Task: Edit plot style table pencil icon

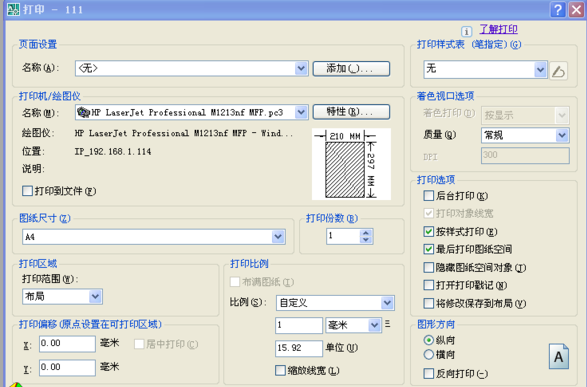Action: click(x=558, y=70)
